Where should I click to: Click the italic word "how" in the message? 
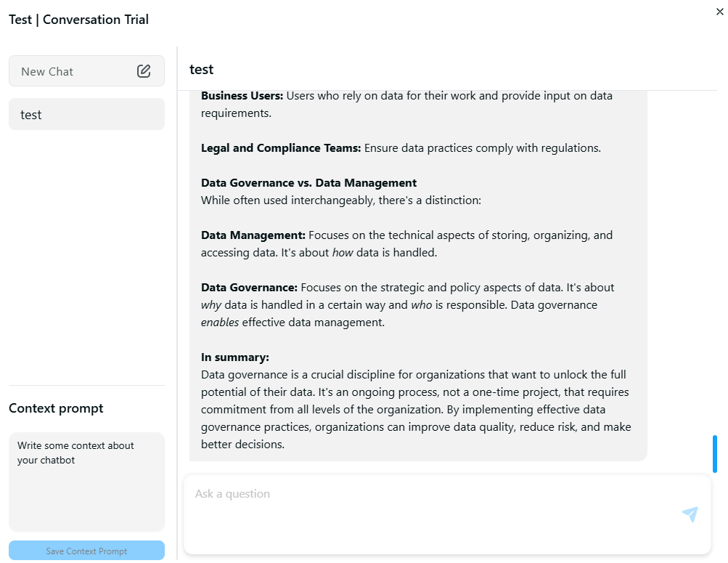pyautogui.click(x=343, y=253)
